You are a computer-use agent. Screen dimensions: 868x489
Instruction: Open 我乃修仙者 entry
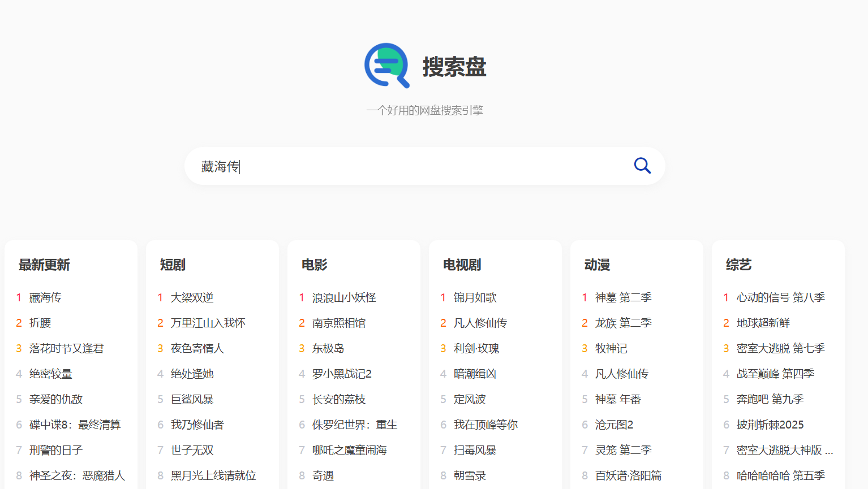197,425
